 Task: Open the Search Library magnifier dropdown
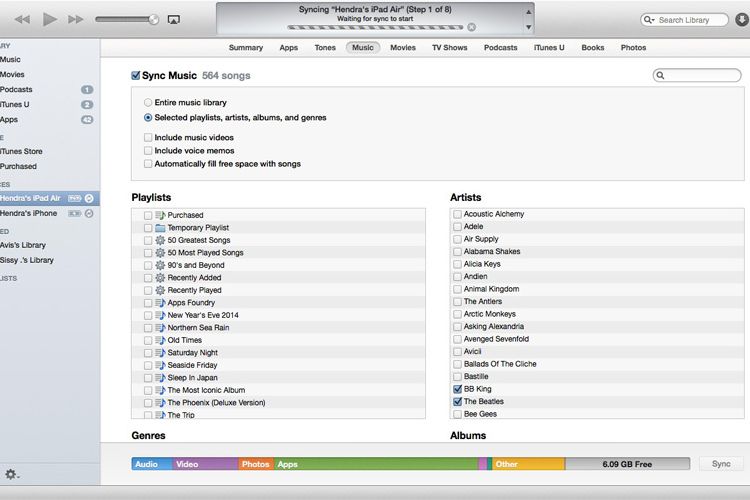[649, 20]
